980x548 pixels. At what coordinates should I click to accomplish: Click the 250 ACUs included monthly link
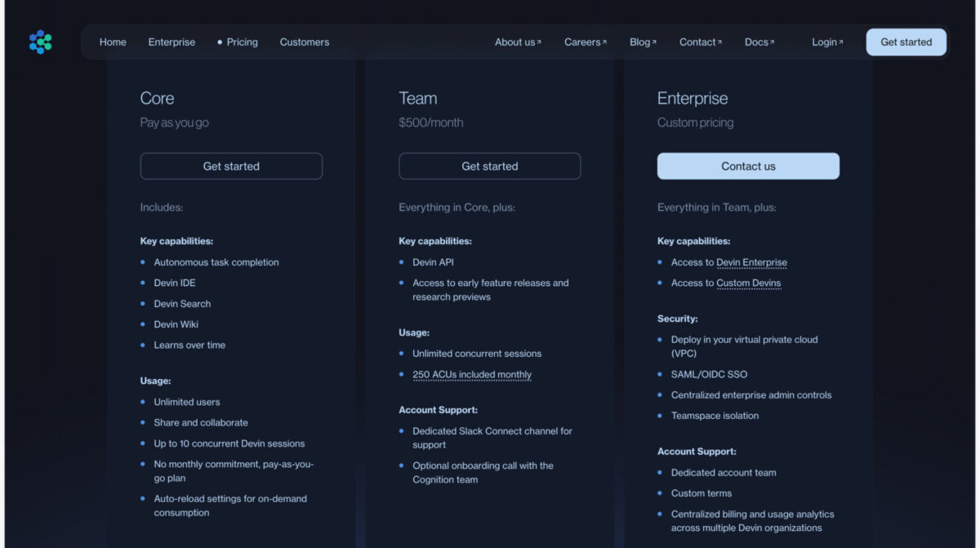472,375
